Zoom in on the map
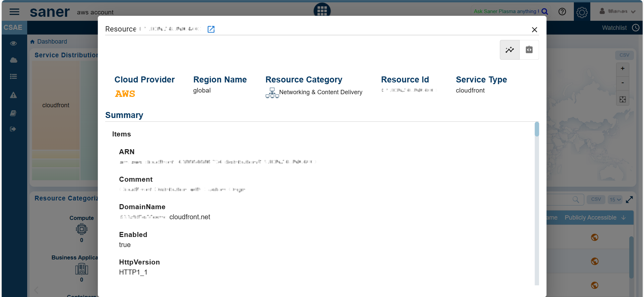The image size is (644, 297). tap(623, 69)
